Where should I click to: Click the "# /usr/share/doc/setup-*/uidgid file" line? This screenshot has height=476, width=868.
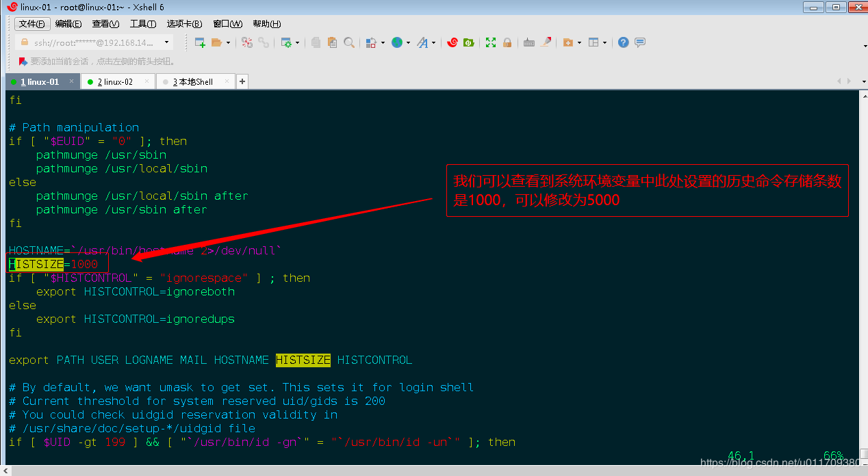point(132,428)
